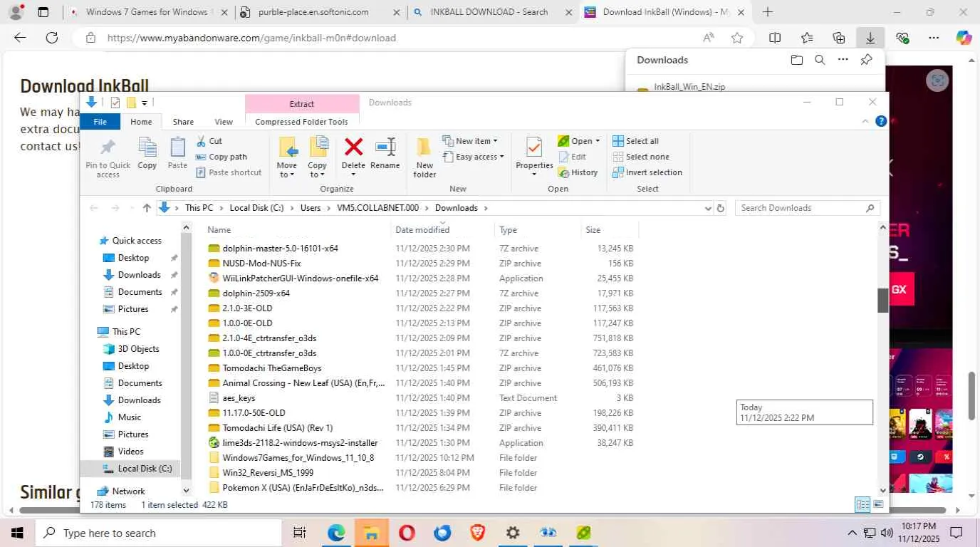Click the Properties checkmark icon in Quick Access Toolbar
The width and height of the screenshot is (980, 547).
(115, 103)
